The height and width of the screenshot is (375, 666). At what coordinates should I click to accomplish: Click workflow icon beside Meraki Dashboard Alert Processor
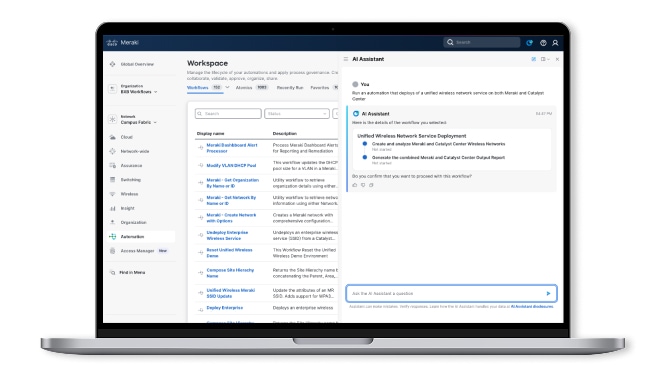point(200,148)
